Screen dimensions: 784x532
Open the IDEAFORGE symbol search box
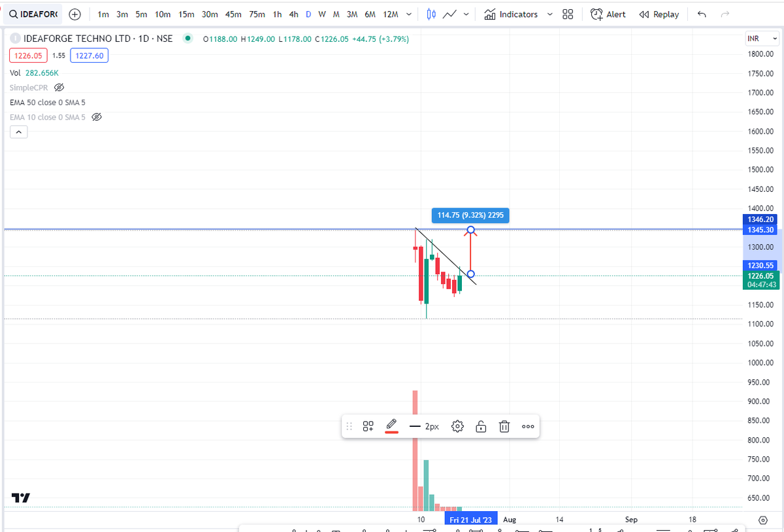coord(33,14)
